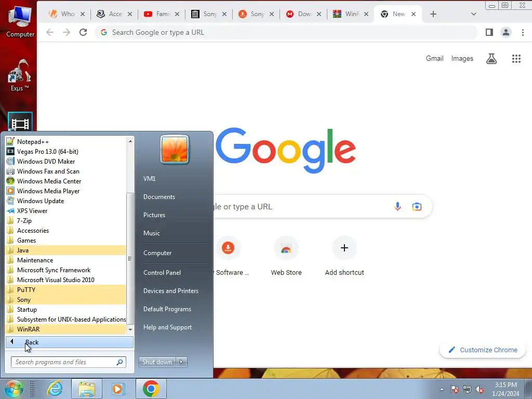Viewport: 532px width, 399px height.
Task: Open Google apps grid icon
Action: tap(516, 59)
